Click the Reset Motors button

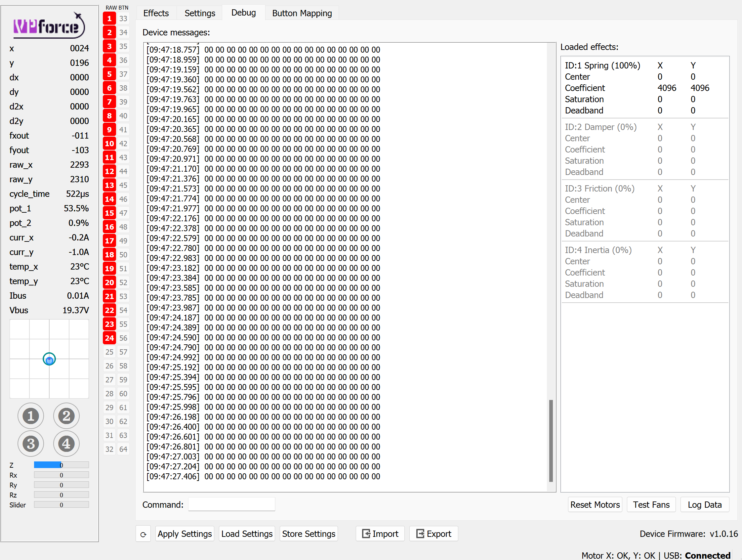595,504
